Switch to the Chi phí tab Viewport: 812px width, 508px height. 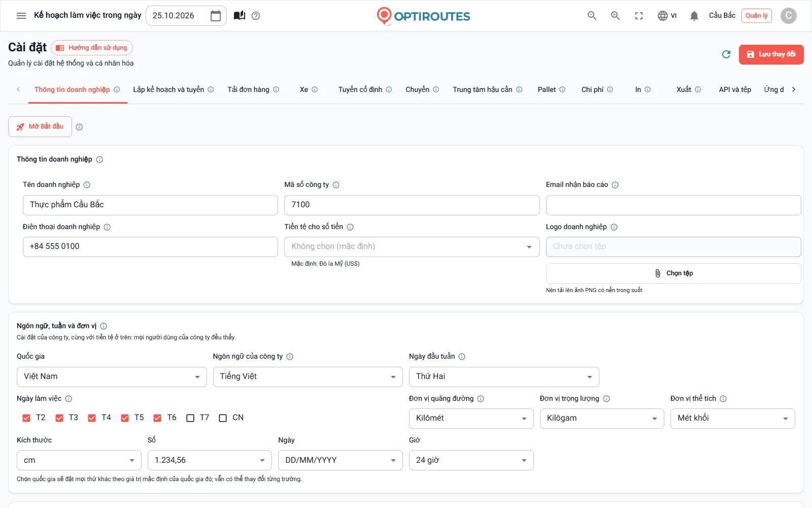click(597, 90)
